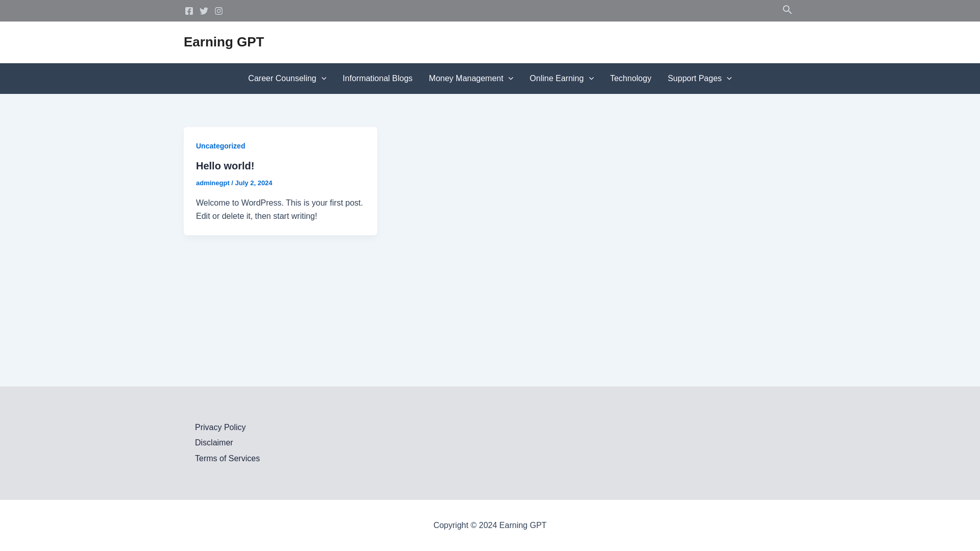View author adminegpt's posts
980x551 pixels.
(213, 183)
